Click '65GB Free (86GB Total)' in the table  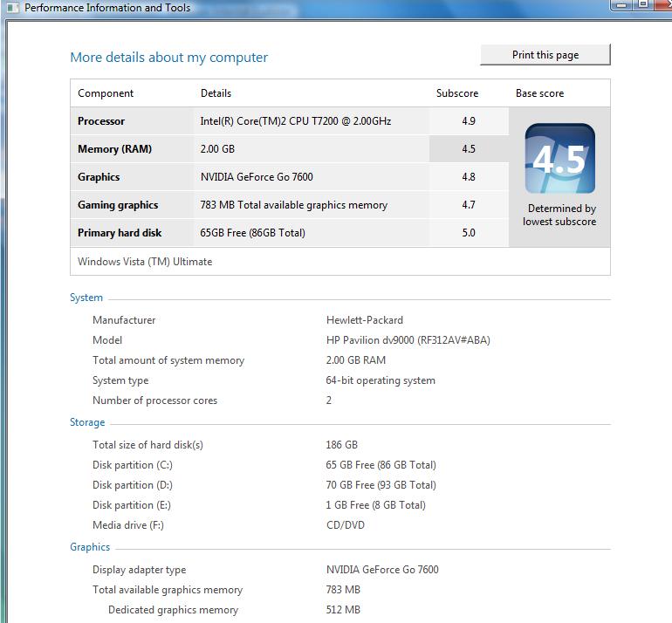click(252, 233)
